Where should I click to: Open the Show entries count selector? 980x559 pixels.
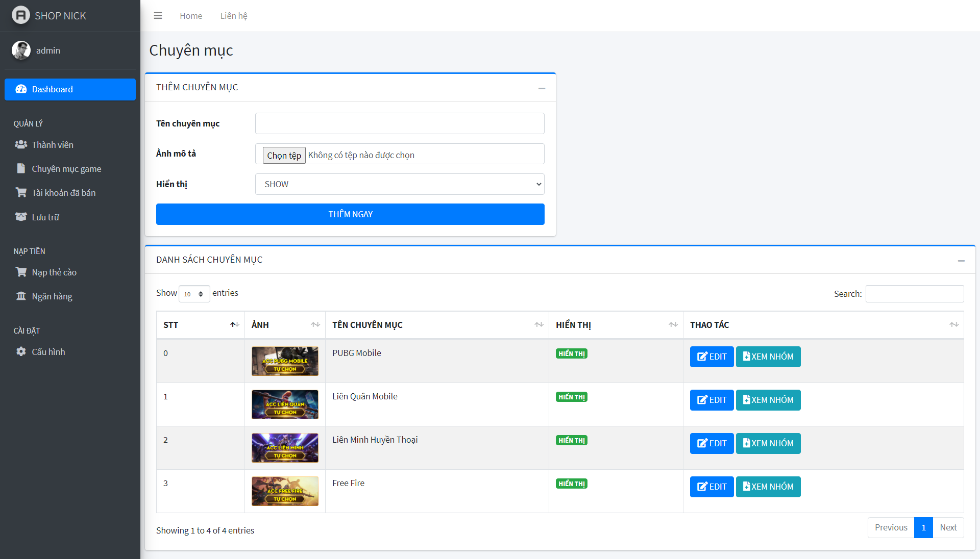pos(194,294)
